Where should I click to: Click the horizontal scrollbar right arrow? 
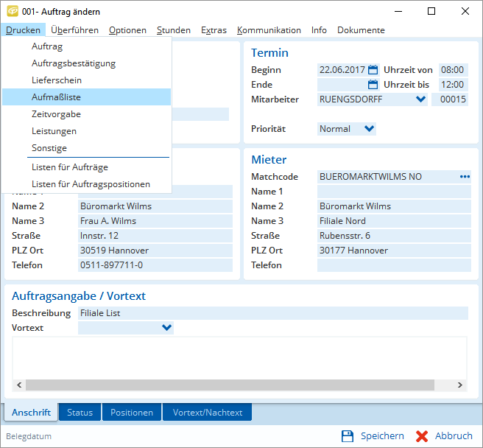point(460,385)
